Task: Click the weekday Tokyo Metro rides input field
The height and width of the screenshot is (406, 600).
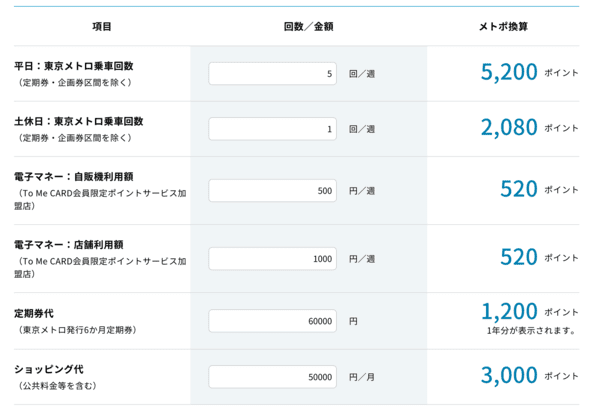Action: pos(272,73)
